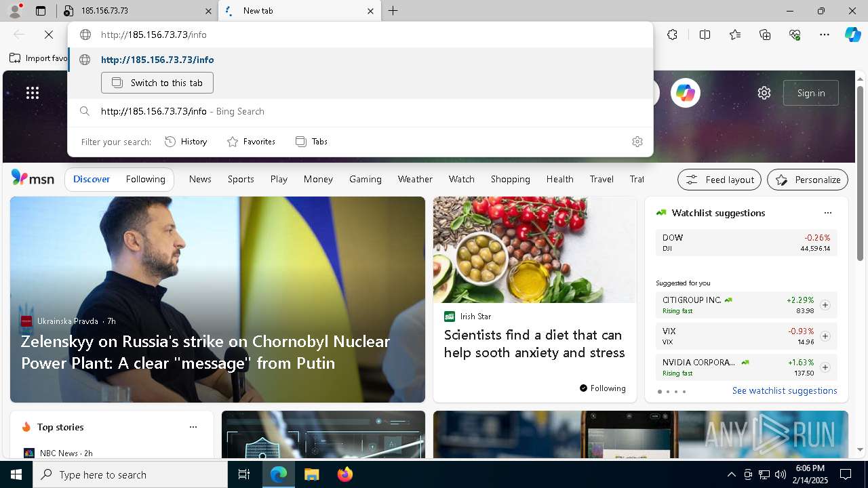Add VIX to watchlist
Screen dimensions: 868x488
pos(825,336)
